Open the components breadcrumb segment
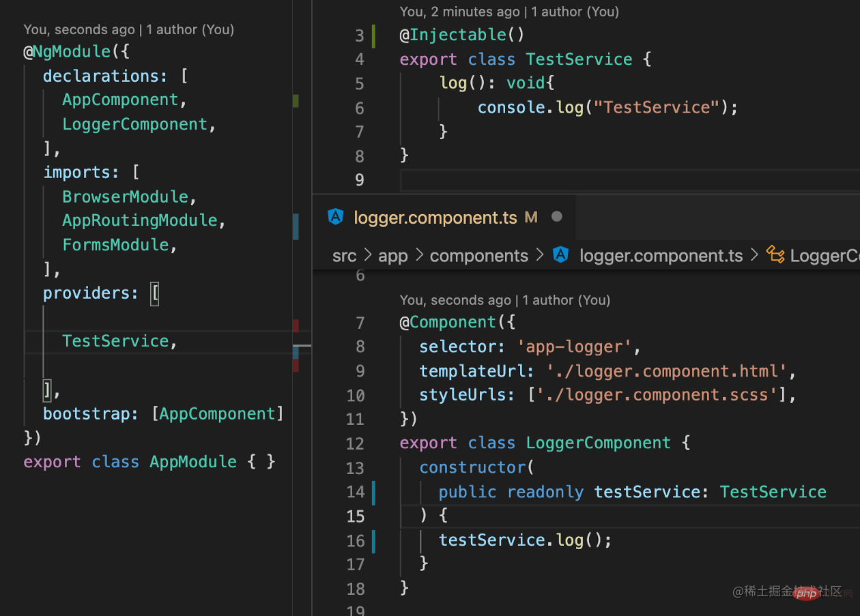Viewport: 860px width, 616px height. (x=479, y=256)
